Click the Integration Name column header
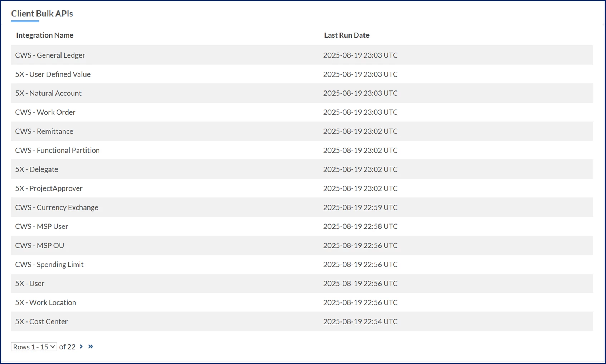 45,35
